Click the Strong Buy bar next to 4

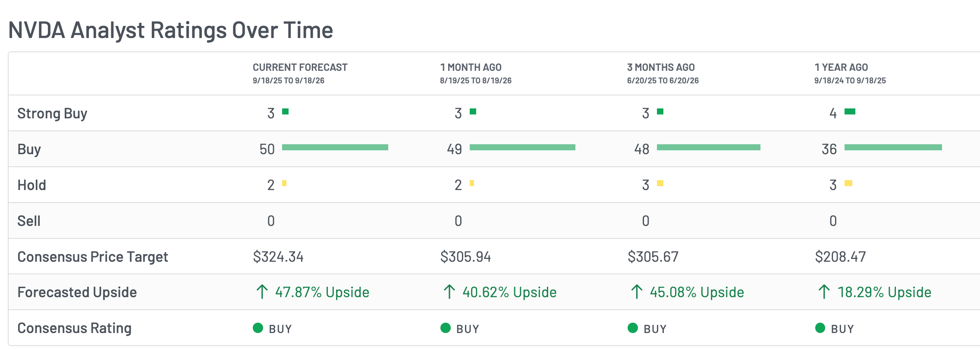tap(850, 111)
